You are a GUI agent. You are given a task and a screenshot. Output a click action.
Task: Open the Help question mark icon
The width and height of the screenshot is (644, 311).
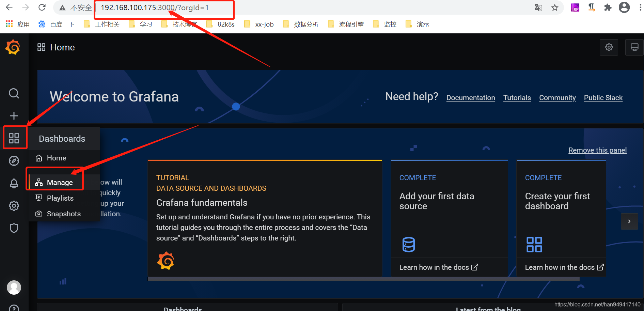click(14, 308)
